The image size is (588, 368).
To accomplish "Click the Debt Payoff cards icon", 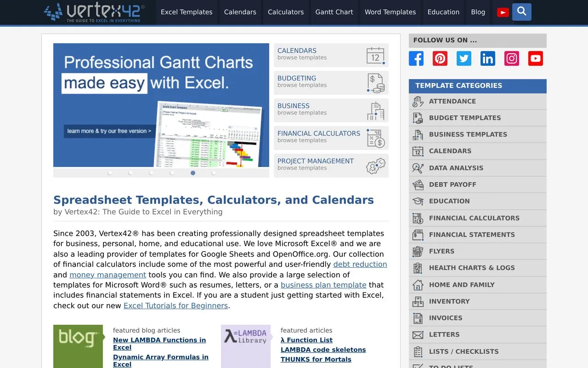I will [x=418, y=185].
